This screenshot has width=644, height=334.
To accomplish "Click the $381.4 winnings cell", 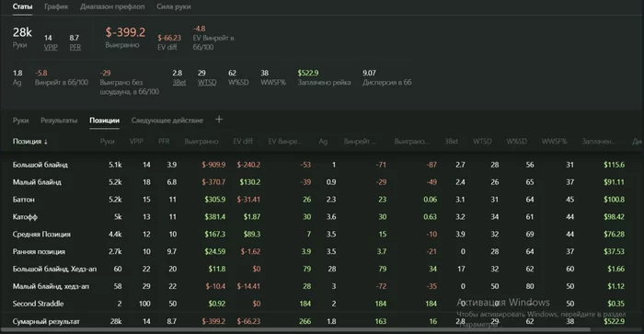I will [215, 216].
